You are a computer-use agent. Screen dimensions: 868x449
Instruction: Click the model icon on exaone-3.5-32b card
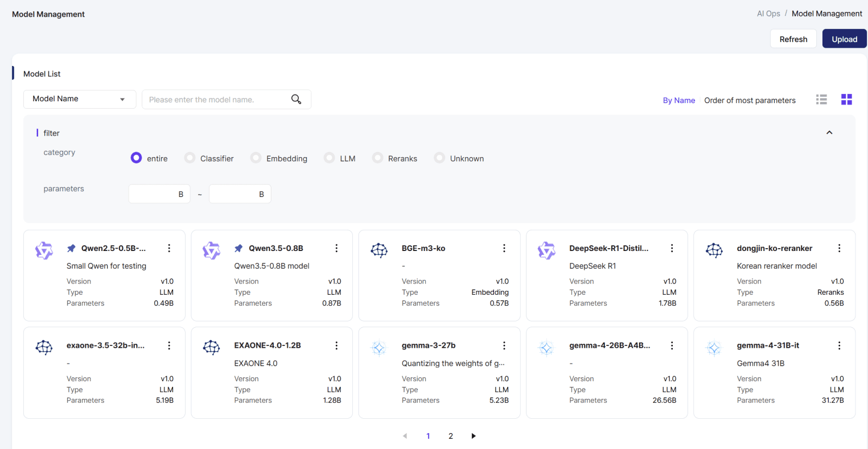coord(44,347)
